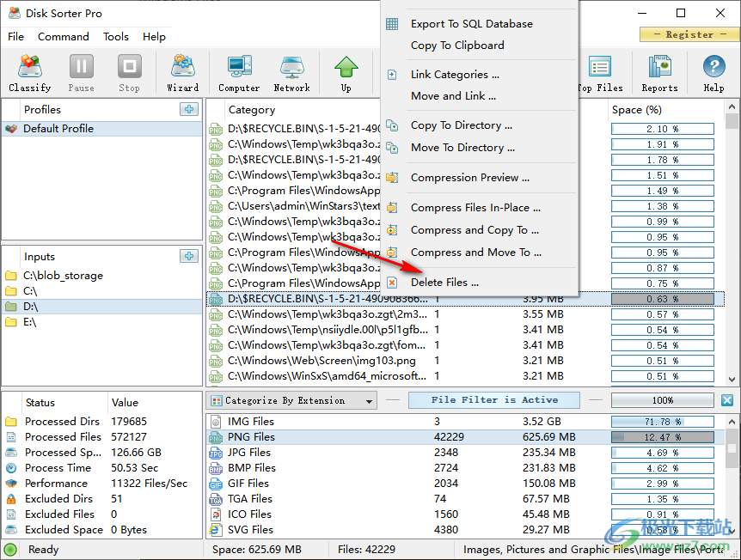Click the Compress and Move To icon

coord(392,253)
